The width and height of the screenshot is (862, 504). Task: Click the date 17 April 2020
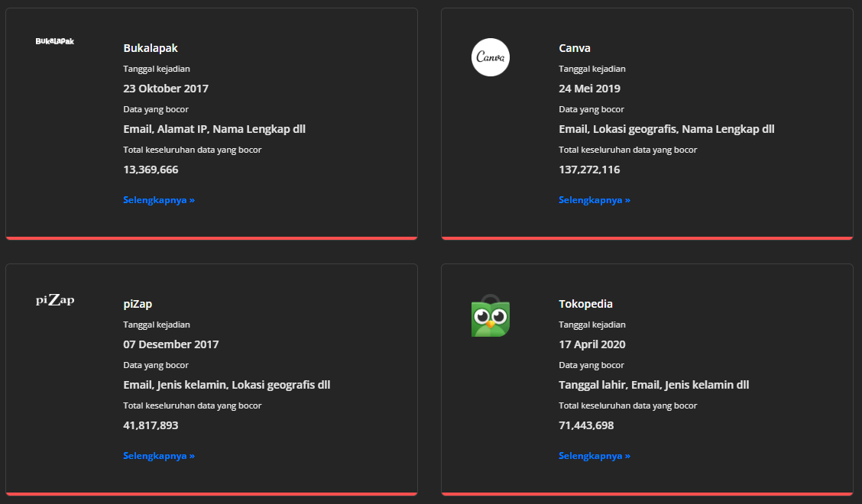pos(592,344)
